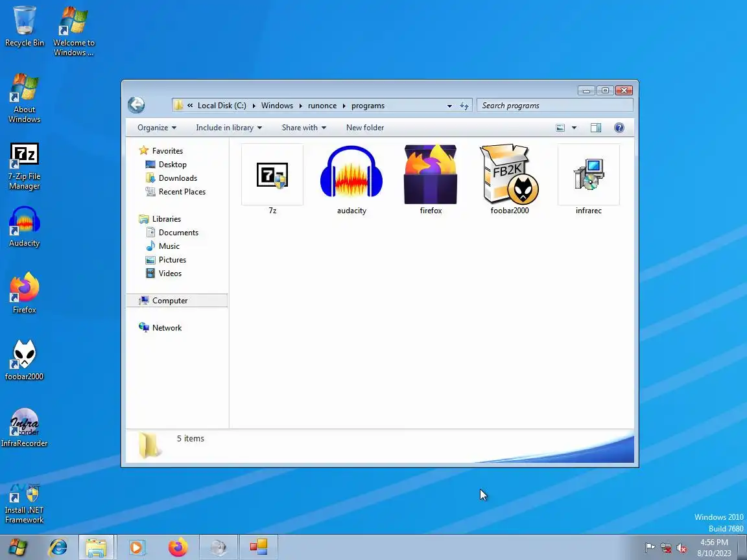Click the programs breadcrumb segment
The image size is (747, 560).
pyautogui.click(x=368, y=106)
